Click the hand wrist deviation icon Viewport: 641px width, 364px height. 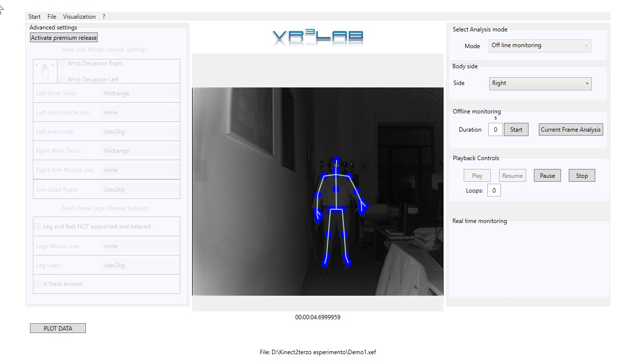pyautogui.click(x=45, y=71)
